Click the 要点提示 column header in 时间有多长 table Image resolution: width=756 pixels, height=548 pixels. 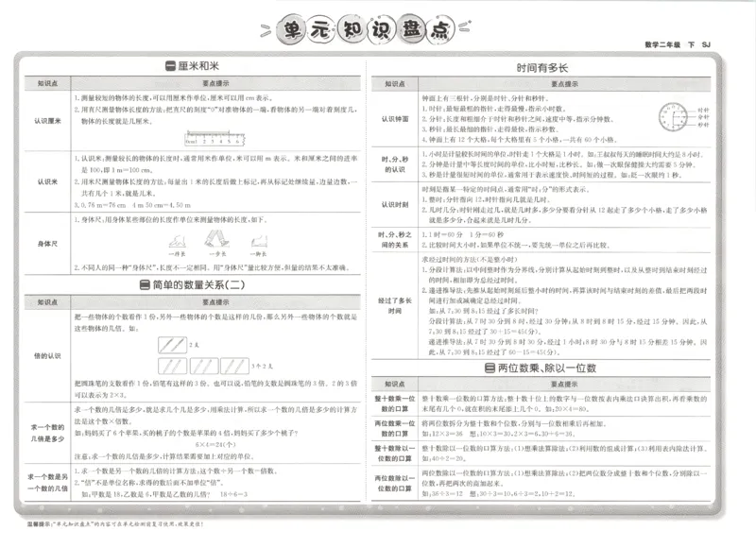click(x=564, y=84)
